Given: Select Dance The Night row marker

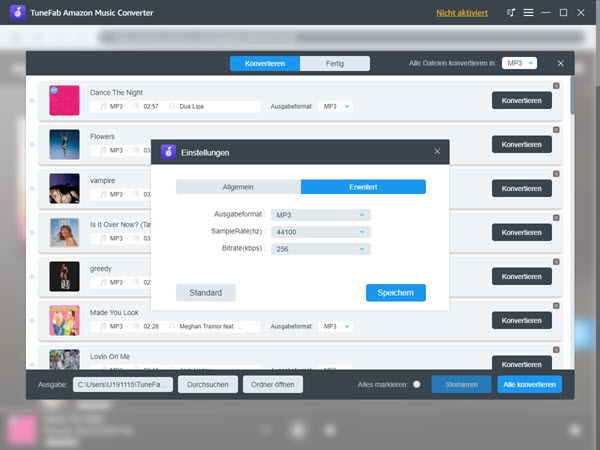Looking at the screenshot, I should pos(32,101).
